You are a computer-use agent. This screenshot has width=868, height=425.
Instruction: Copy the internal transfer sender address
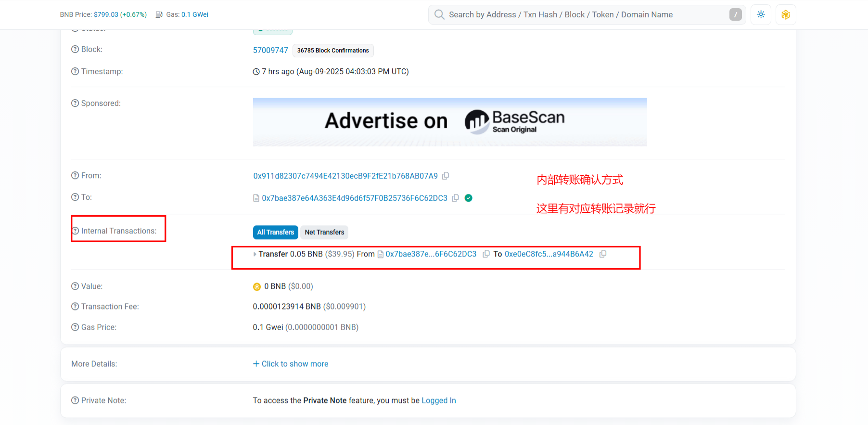[x=486, y=254]
